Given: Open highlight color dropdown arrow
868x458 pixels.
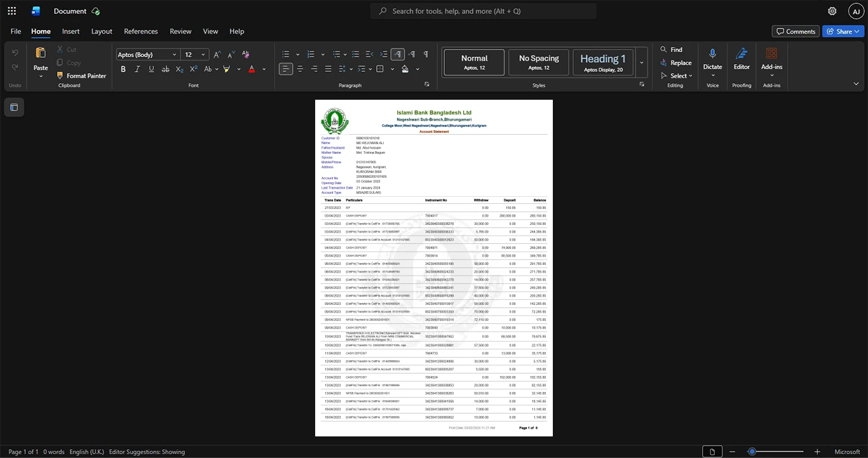Looking at the screenshot, I should (x=238, y=69).
